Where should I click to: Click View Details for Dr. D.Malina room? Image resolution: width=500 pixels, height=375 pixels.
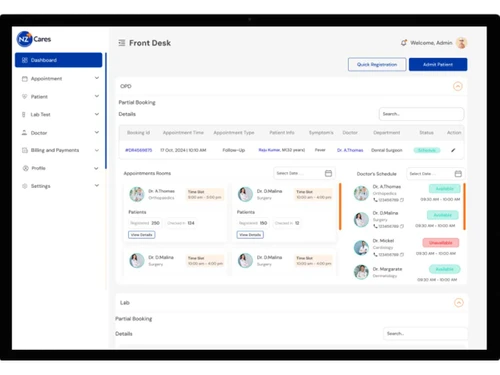click(x=250, y=235)
